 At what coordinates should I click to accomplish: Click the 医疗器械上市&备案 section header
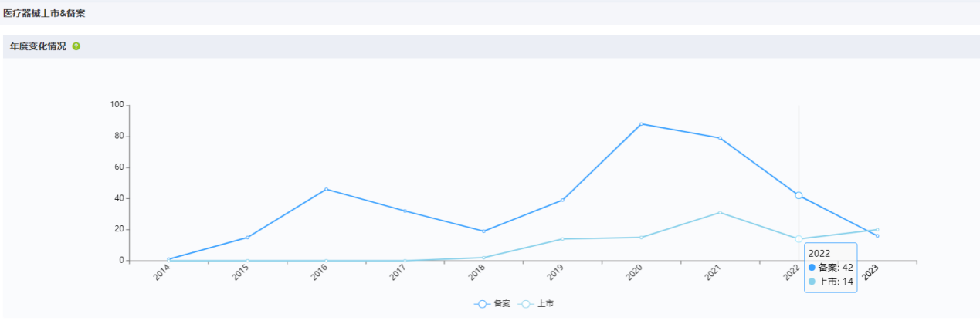point(44,13)
